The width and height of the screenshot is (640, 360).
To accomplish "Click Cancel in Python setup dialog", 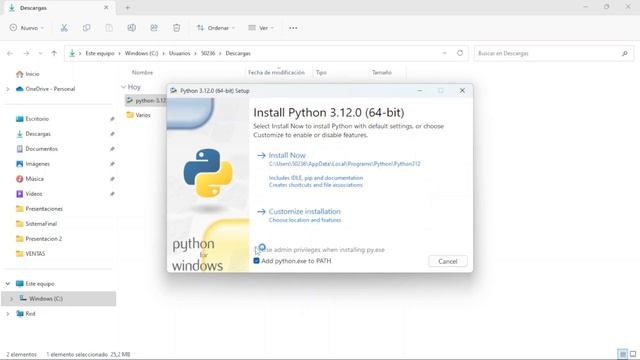I will click(448, 261).
